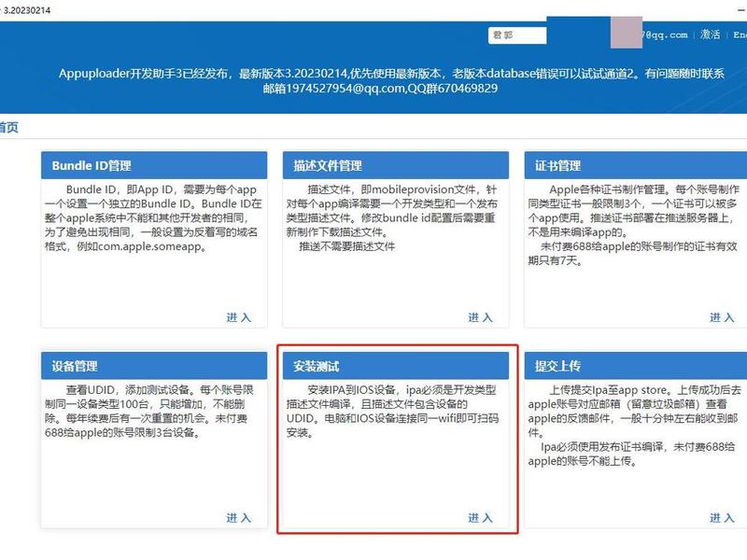Click the Ipa必须使用发布证书编译 note
The width and height of the screenshot is (747, 560).
point(632,454)
